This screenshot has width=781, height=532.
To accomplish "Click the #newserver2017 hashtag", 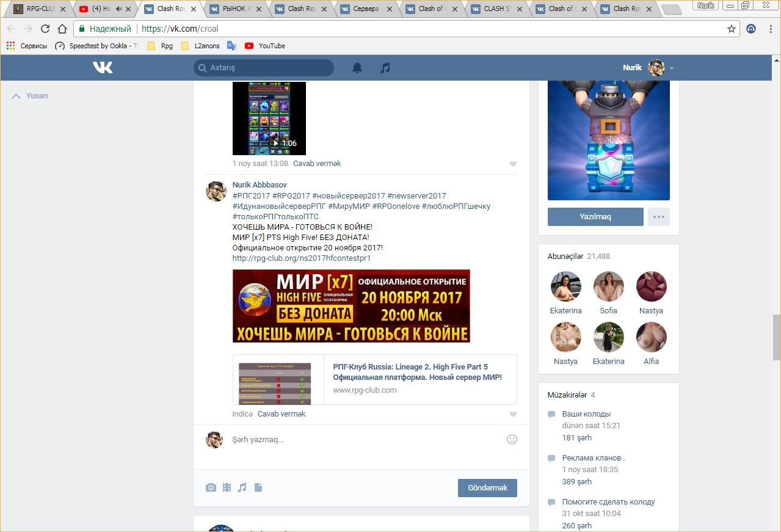I will pos(416,196).
